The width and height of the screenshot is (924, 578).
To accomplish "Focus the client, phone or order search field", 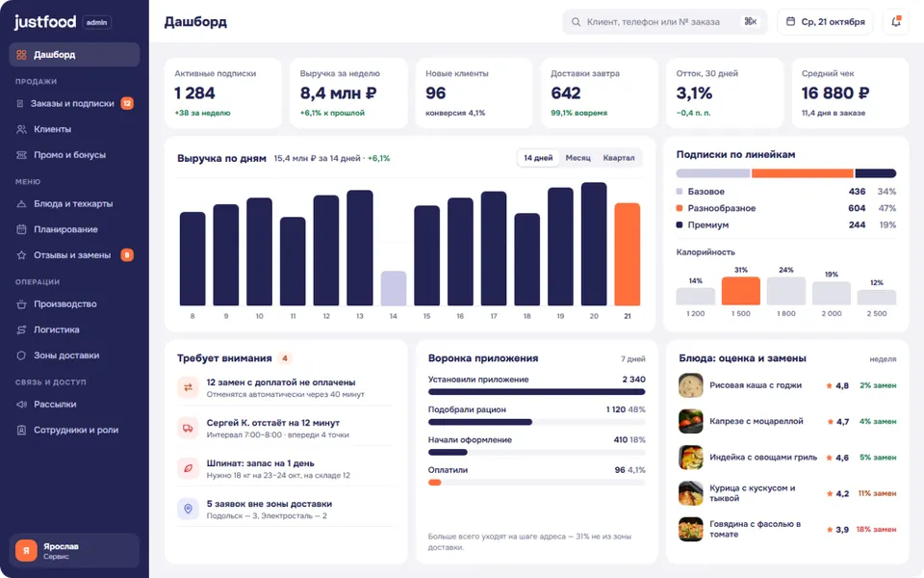I will (x=665, y=22).
